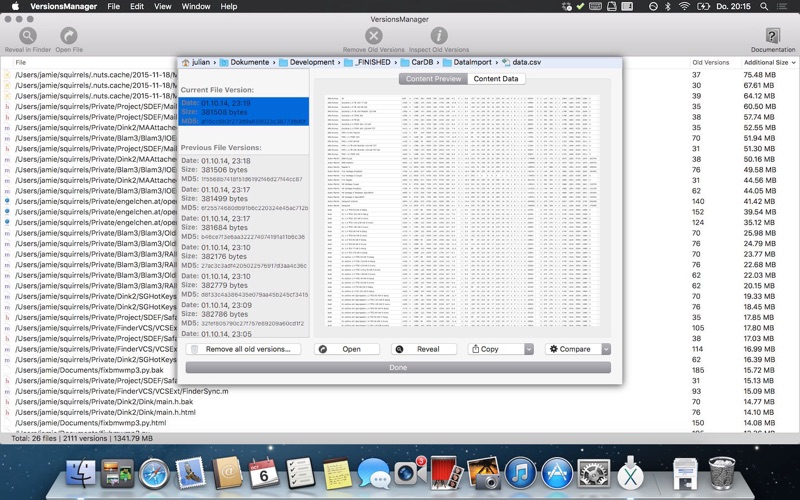The width and height of the screenshot is (800, 500).
Task: Open Contacts address book in dock
Action: coord(227,473)
